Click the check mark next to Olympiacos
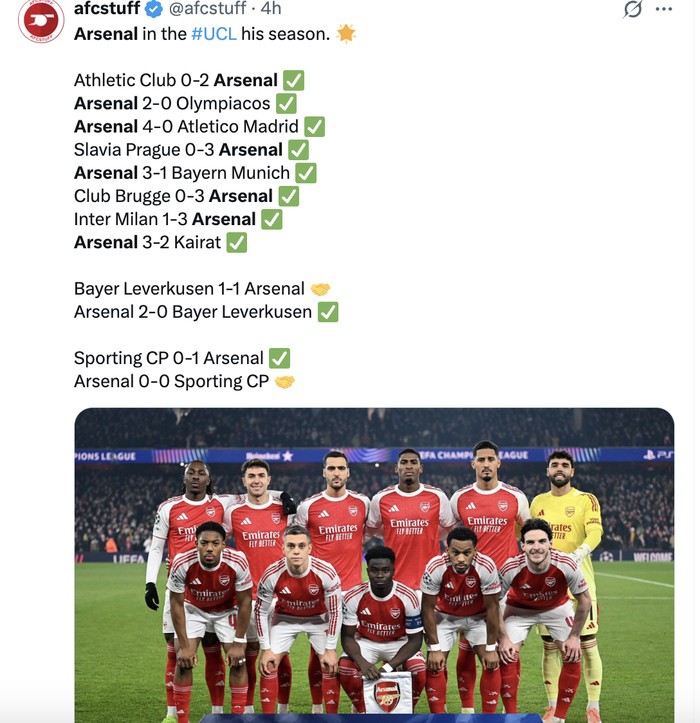This screenshot has width=700, height=723. pos(286,103)
